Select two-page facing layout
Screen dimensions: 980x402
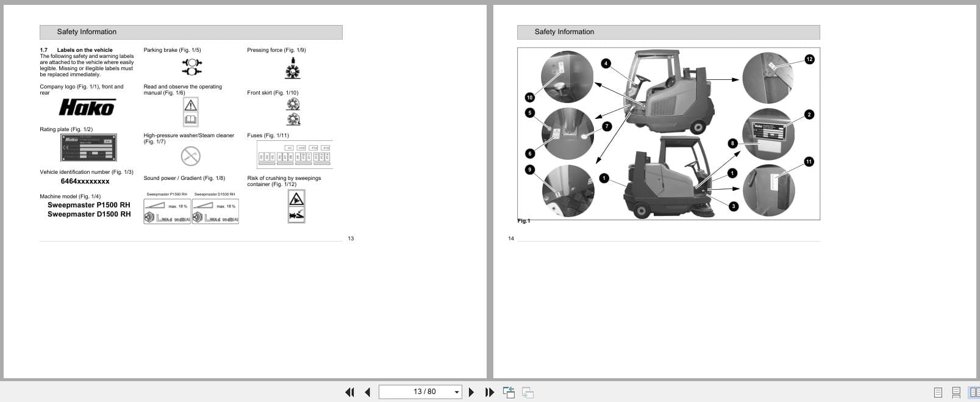click(974, 393)
